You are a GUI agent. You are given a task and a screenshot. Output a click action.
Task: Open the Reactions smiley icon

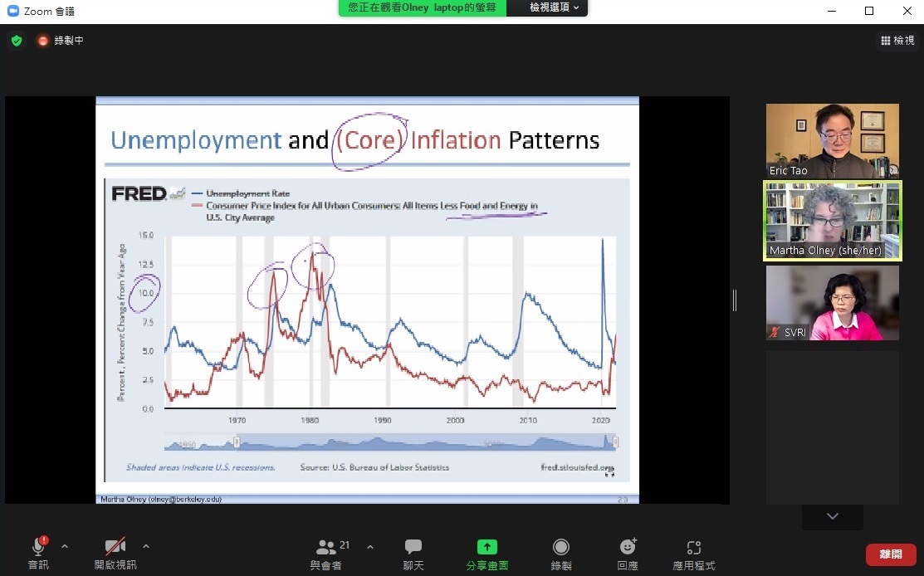628,547
